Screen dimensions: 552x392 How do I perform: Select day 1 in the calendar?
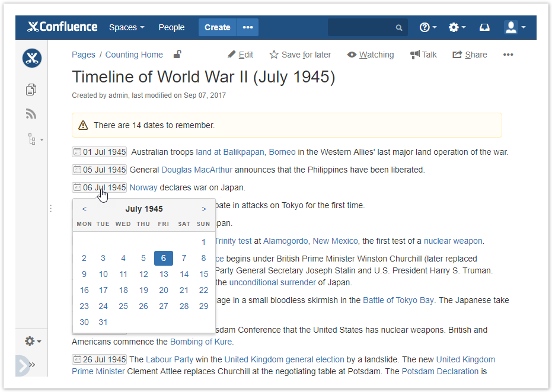(203, 242)
